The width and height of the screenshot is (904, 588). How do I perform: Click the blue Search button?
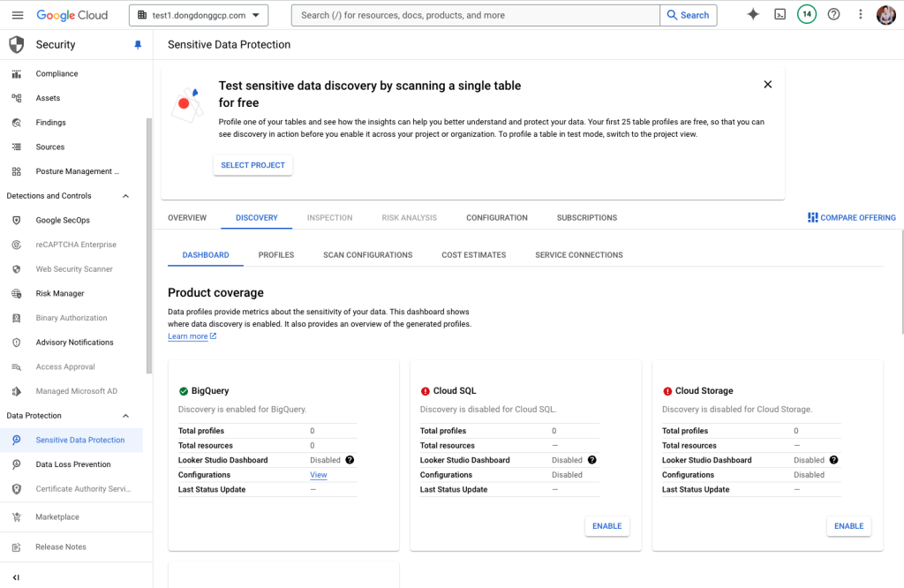point(689,15)
